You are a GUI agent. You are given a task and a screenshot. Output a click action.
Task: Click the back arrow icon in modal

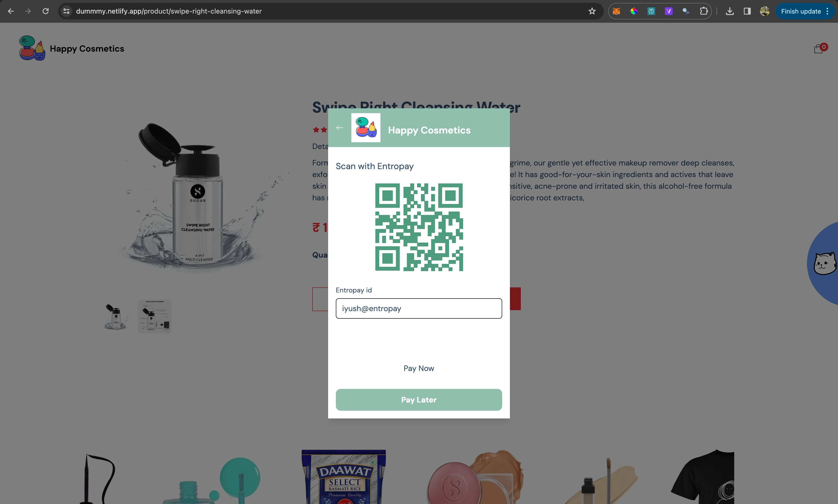coord(339,128)
